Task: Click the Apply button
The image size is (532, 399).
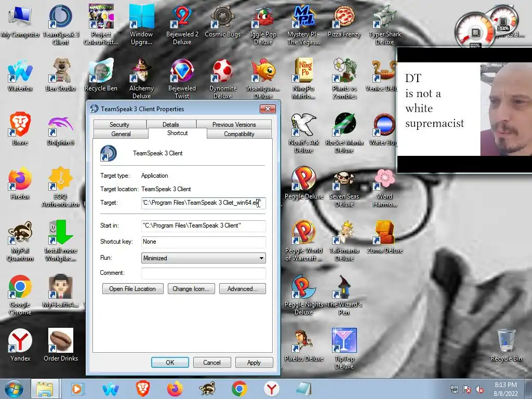Action: click(254, 362)
